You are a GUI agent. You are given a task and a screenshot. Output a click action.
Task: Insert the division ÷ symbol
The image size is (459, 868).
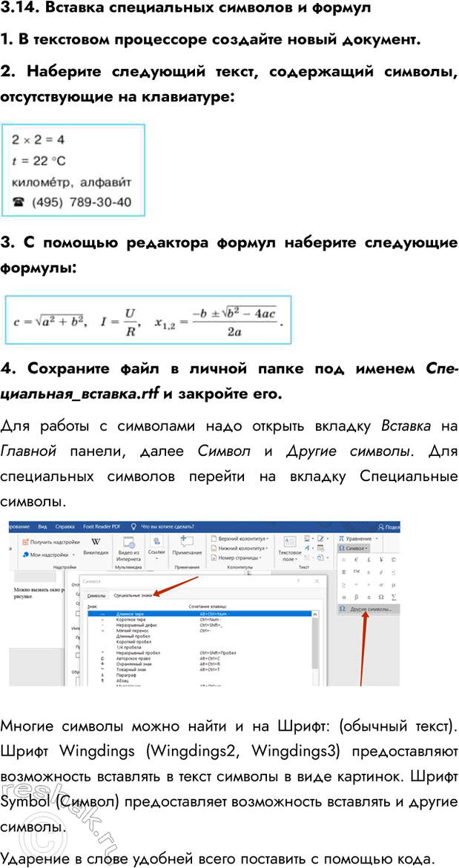pyautogui.click(x=357, y=584)
